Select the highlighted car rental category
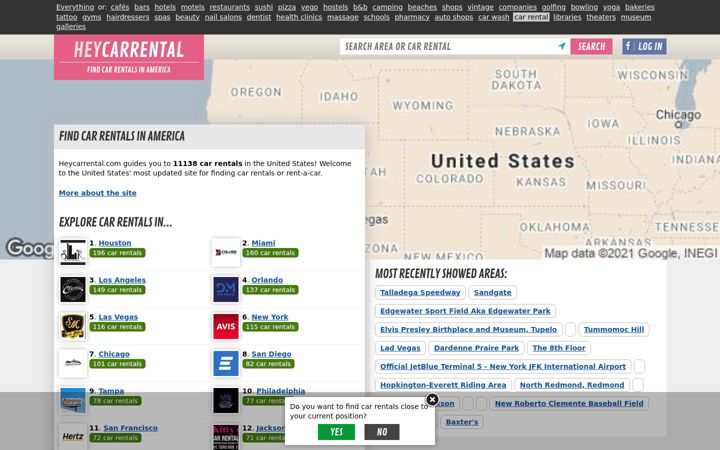The width and height of the screenshot is (720, 450). (531, 17)
